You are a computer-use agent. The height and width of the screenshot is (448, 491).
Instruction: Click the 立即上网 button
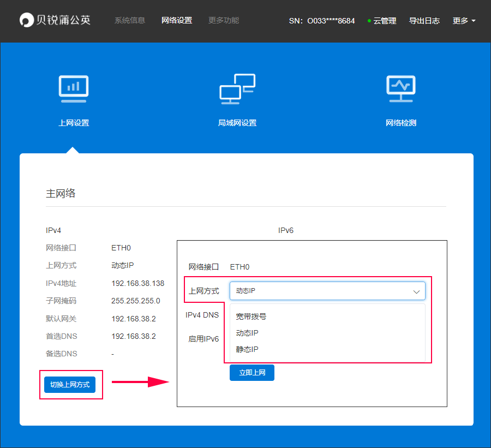(x=252, y=373)
